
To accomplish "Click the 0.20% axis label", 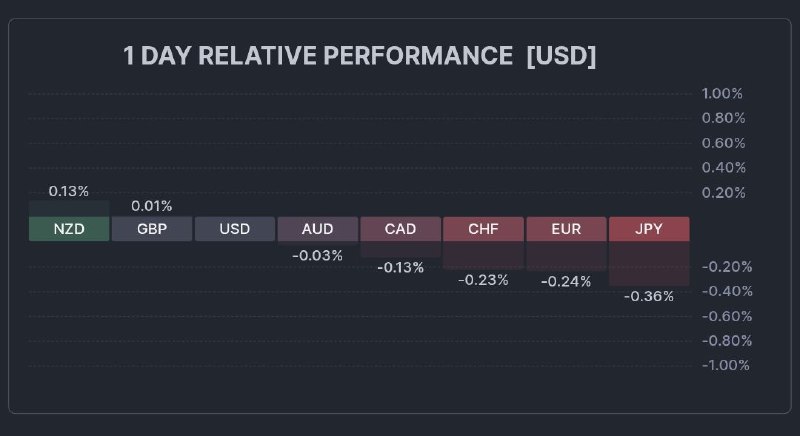I will [x=722, y=192].
